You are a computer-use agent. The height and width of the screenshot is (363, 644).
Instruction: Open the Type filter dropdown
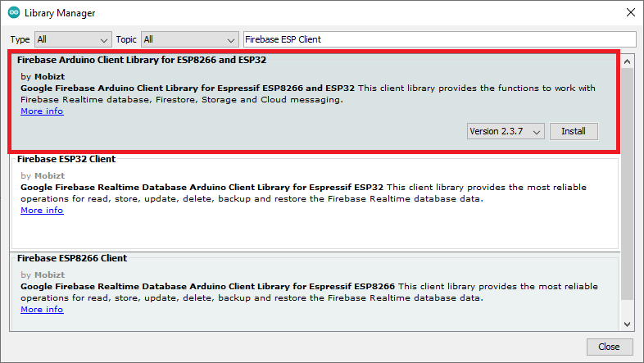point(73,39)
